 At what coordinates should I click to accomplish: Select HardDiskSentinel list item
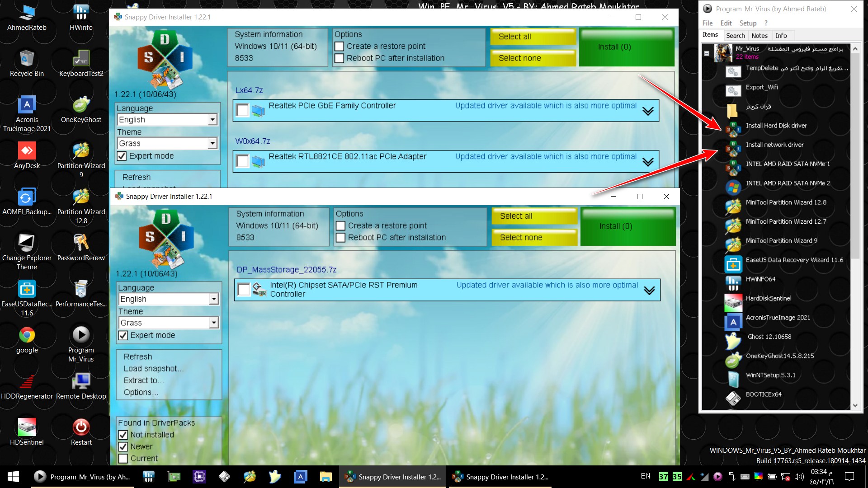769,299
